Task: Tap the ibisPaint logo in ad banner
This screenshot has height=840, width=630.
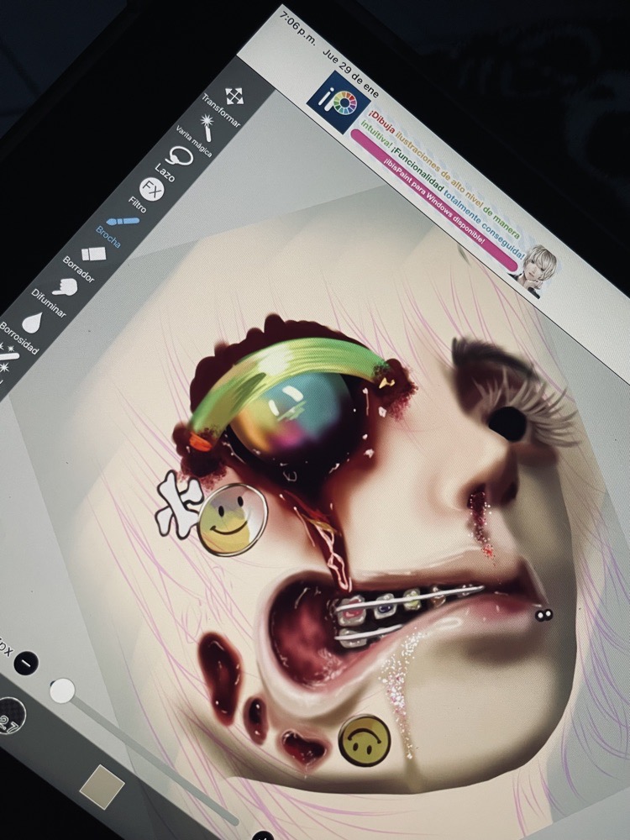Action: 333,102
